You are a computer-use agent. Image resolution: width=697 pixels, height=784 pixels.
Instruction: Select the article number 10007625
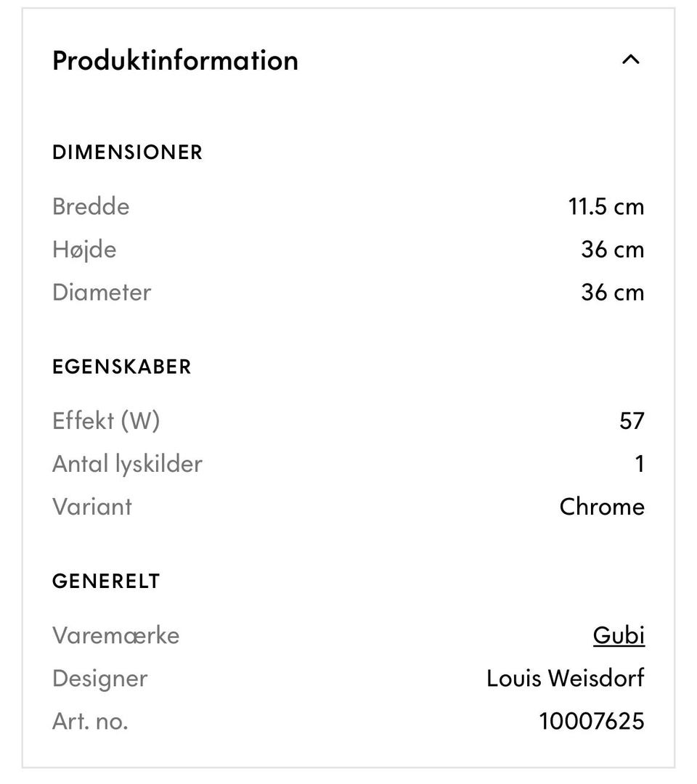click(591, 722)
